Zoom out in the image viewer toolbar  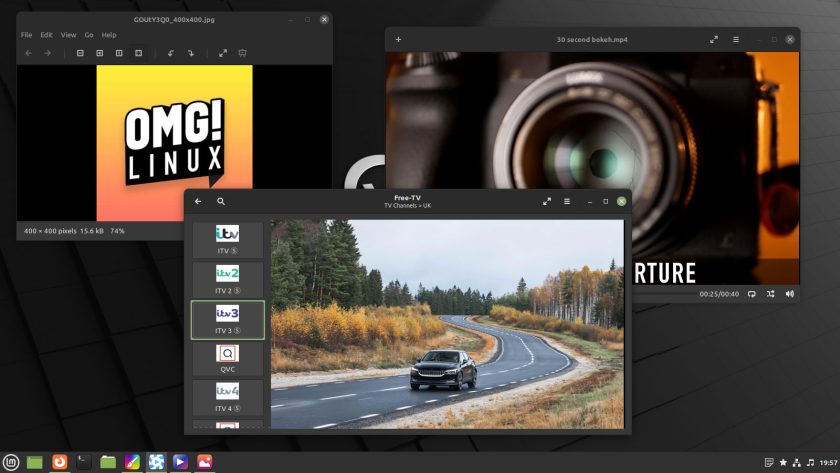pos(80,53)
